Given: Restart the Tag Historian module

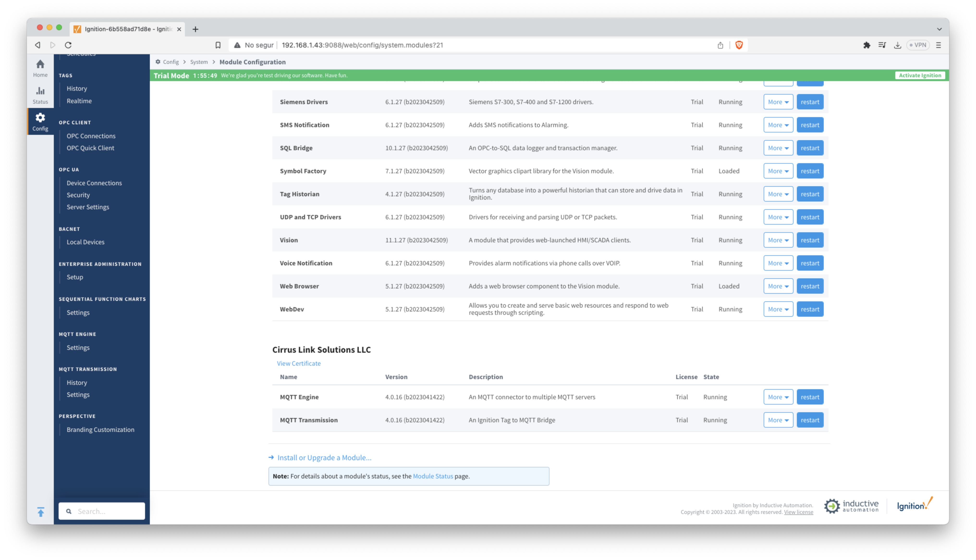Looking at the screenshot, I should click(x=810, y=194).
